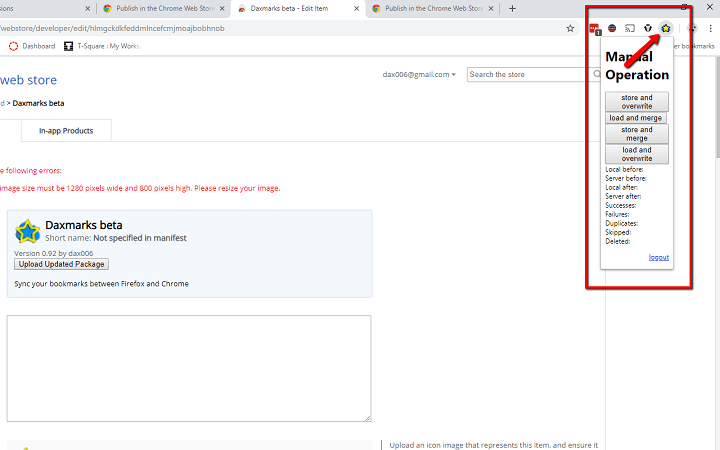Close the first Publish in the Chrome Web Store tab
This screenshot has height=450, width=720.
[x=222, y=8]
